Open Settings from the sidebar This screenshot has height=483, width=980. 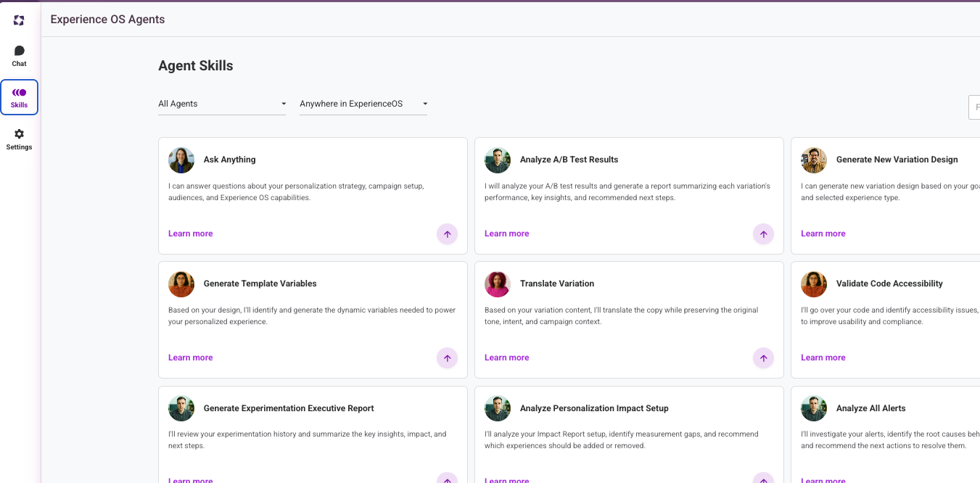pos(19,139)
